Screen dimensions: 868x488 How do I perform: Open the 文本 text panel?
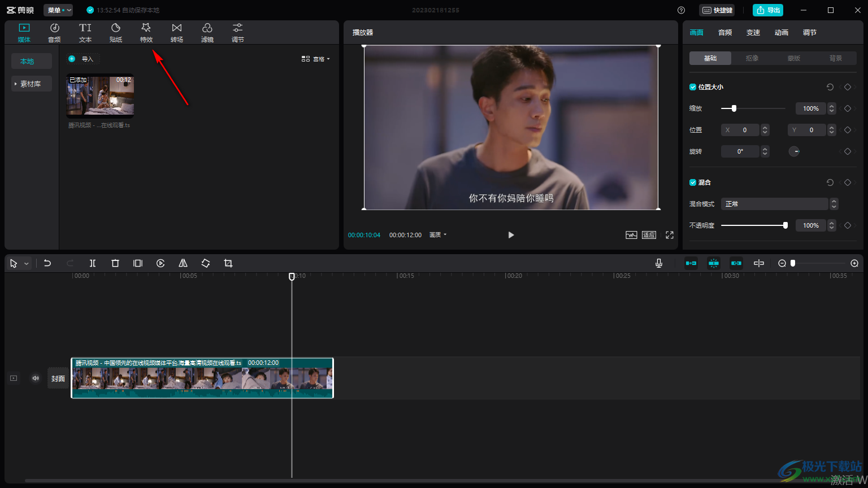85,32
